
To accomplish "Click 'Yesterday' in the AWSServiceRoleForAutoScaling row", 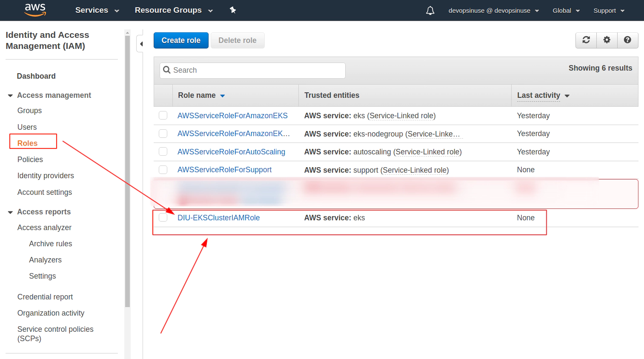I will [x=533, y=152].
